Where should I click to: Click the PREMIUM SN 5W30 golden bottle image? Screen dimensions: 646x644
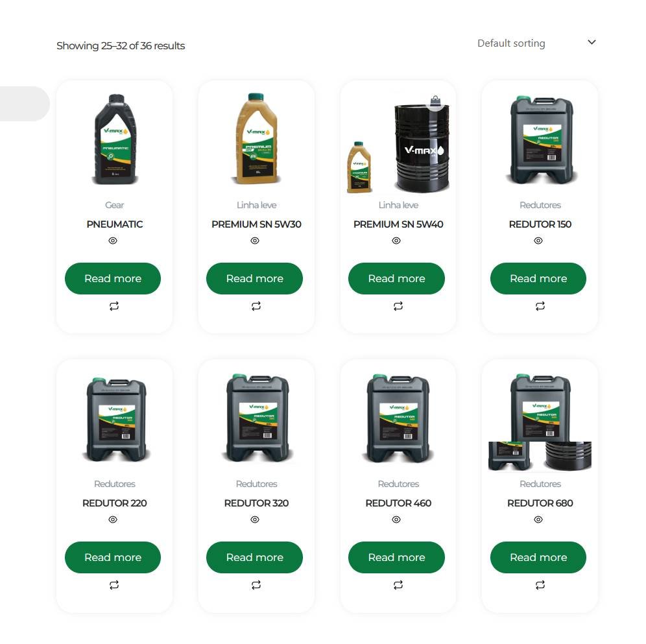tap(257, 139)
